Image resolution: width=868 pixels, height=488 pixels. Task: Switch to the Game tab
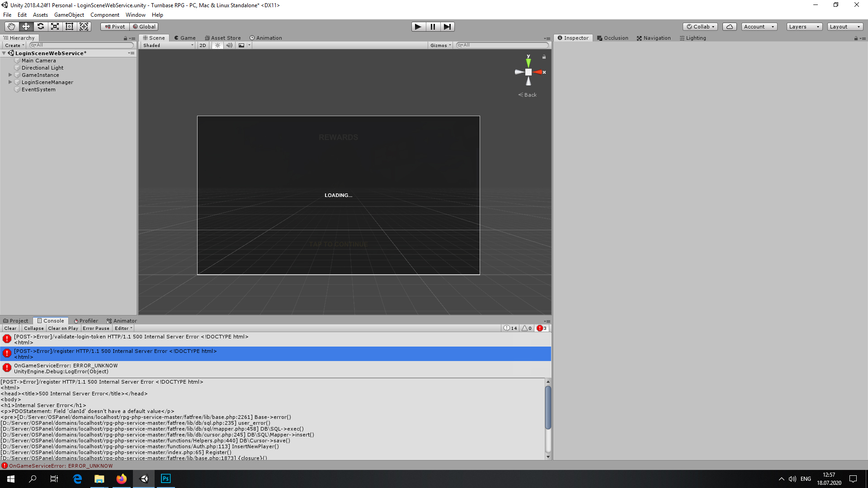[x=184, y=38]
